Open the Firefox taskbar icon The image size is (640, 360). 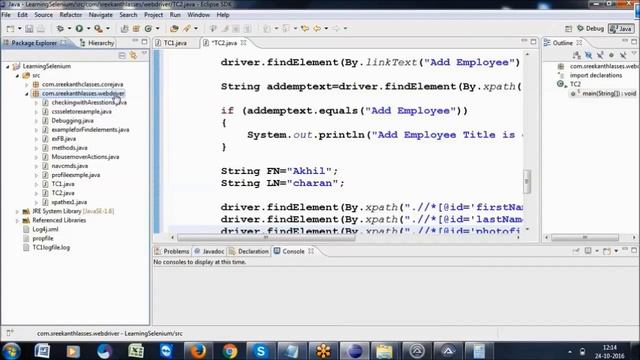pos(198,351)
